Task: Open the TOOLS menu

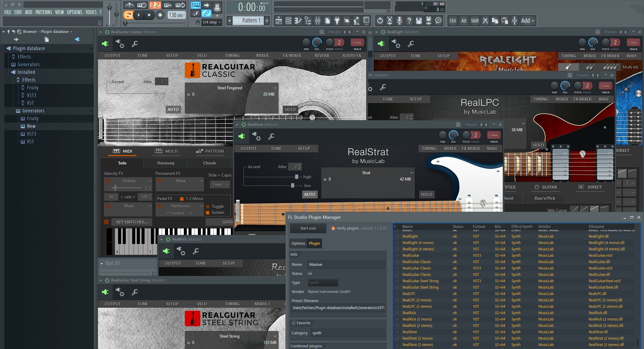Action: 91,12
